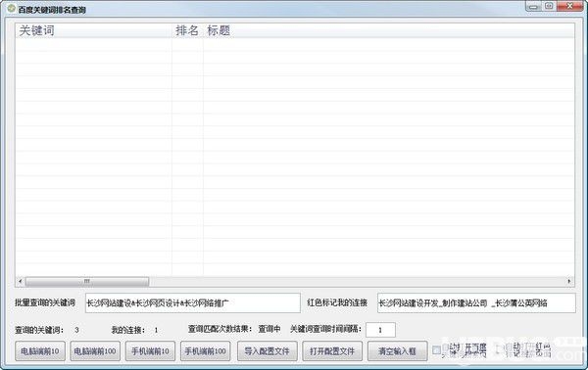Click the 查询的关键词 count label
Screen dimensions: 588x370
click(39, 330)
